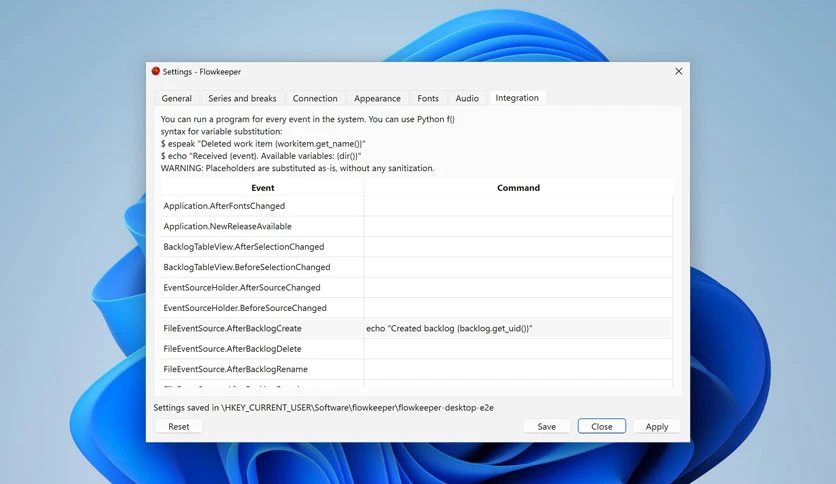The width and height of the screenshot is (836, 484).
Task: Click the Event column header
Action: [262, 188]
